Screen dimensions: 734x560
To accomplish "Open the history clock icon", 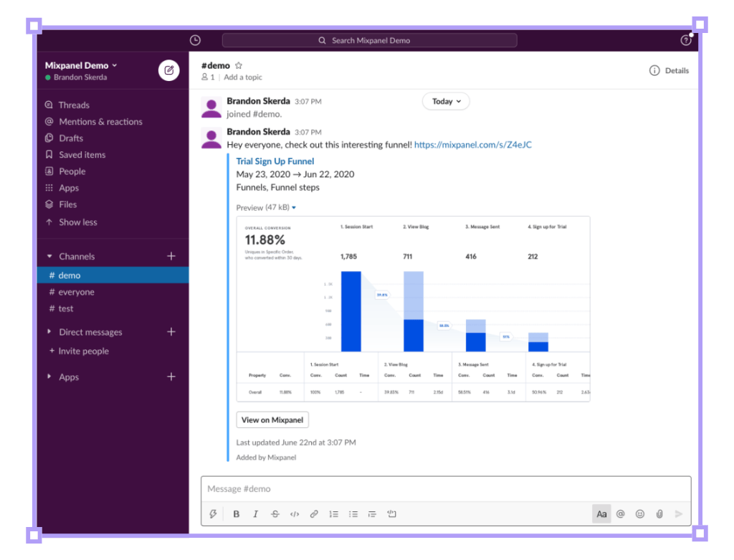I will 195,40.
